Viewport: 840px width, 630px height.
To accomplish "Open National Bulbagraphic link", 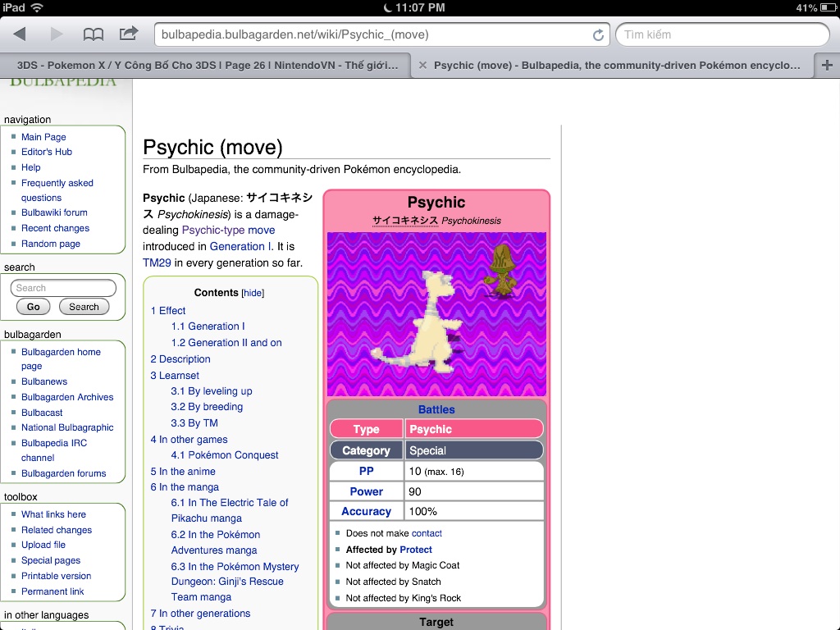I will pos(67,427).
